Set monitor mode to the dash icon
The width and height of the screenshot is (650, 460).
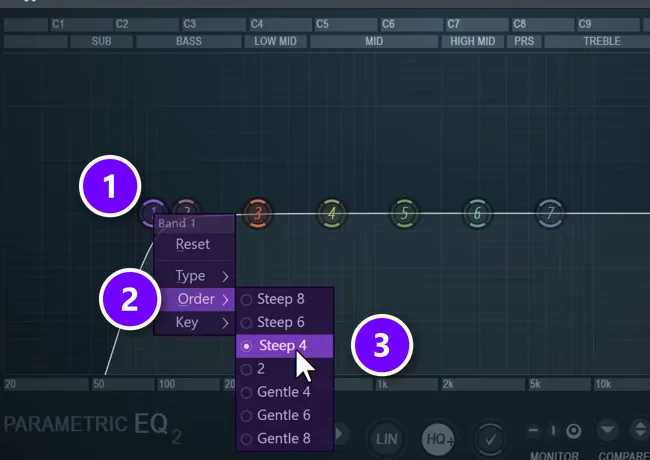point(534,431)
